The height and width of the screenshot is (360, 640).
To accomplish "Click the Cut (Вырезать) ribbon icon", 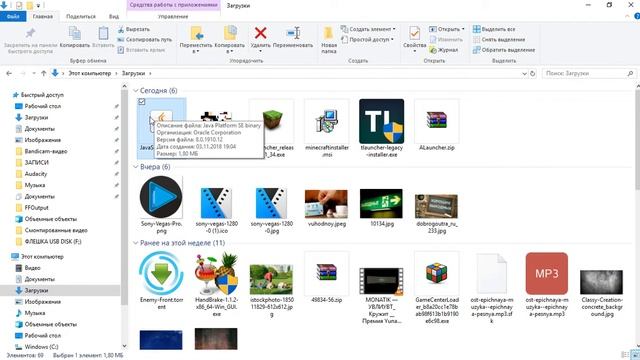I will (x=121, y=29).
